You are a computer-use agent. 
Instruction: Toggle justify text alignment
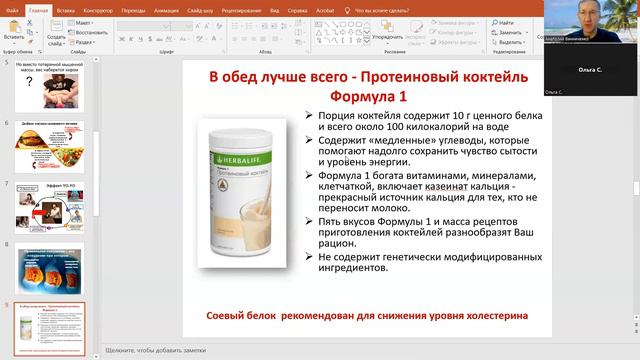click(x=263, y=39)
